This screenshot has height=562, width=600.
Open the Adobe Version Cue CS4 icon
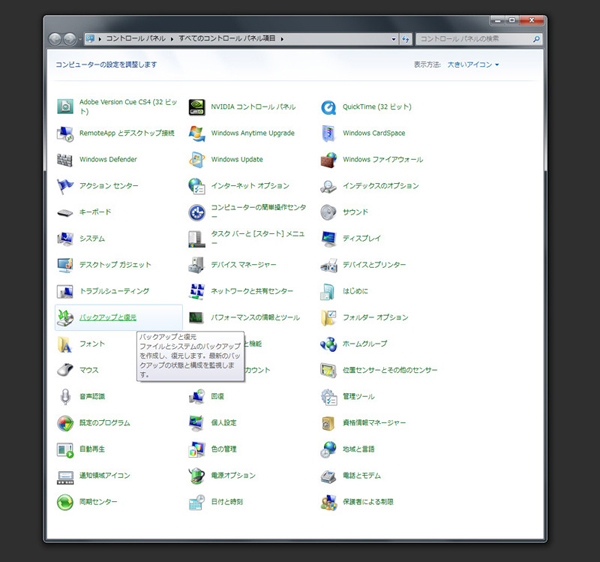pos(65,106)
